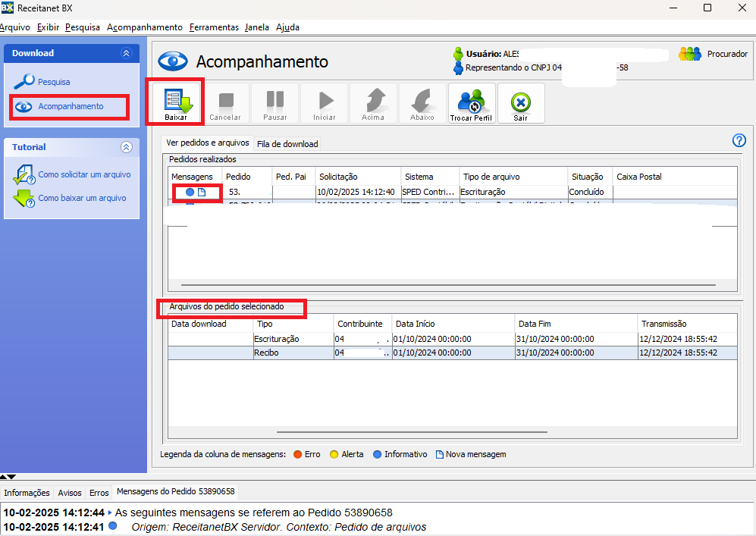
Task: Select the 10/02/2025 14:12:40 solicitação cell
Action: coord(358,192)
